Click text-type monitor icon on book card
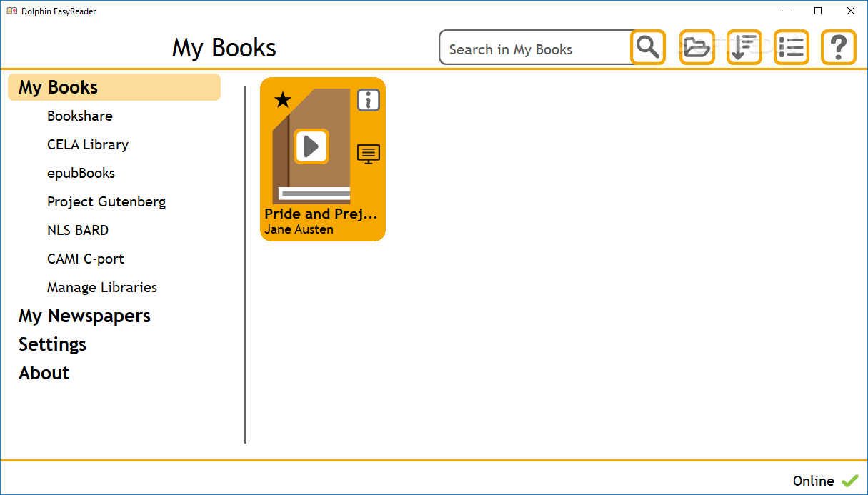This screenshot has width=868, height=495. coord(369,154)
